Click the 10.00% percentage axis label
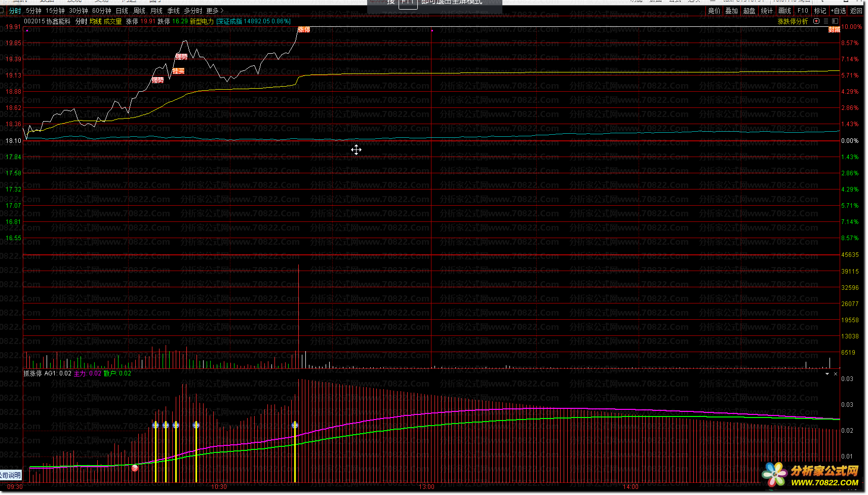 pos(851,27)
